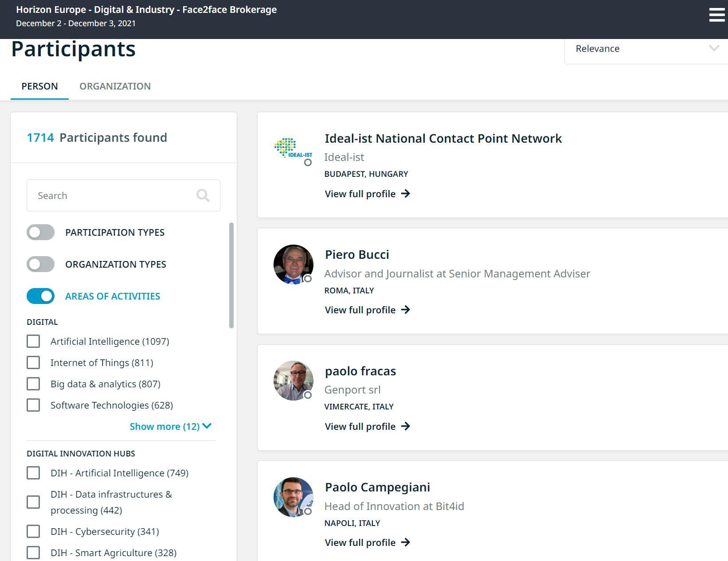Click arrow next to Paolo Campegiani View full profile
This screenshot has height=561, width=728.
coord(406,542)
